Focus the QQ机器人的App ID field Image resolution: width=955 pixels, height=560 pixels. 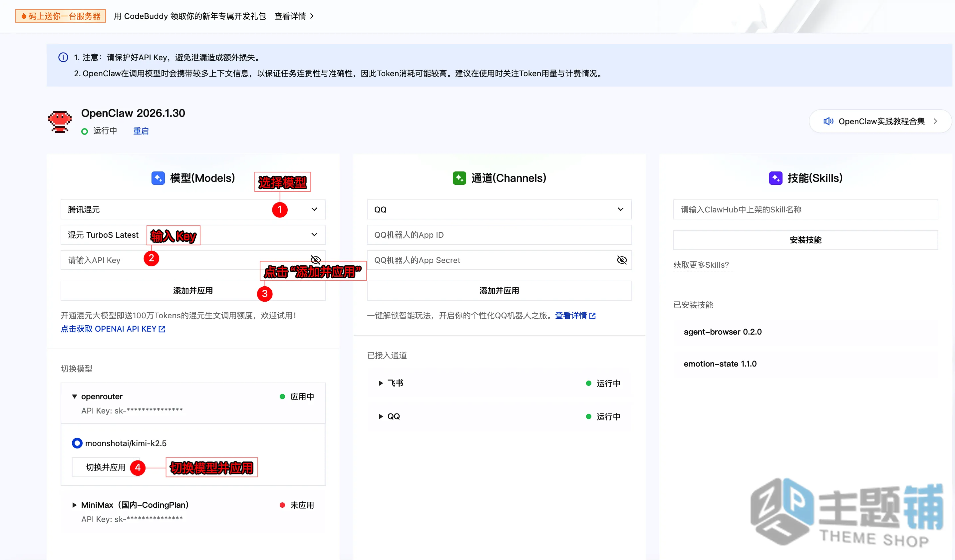point(499,234)
